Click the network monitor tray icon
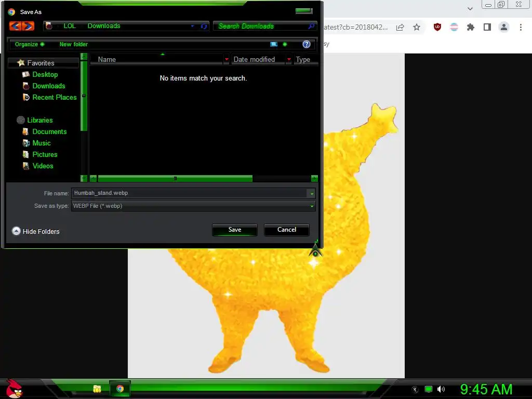532x399 pixels. pyautogui.click(x=429, y=389)
